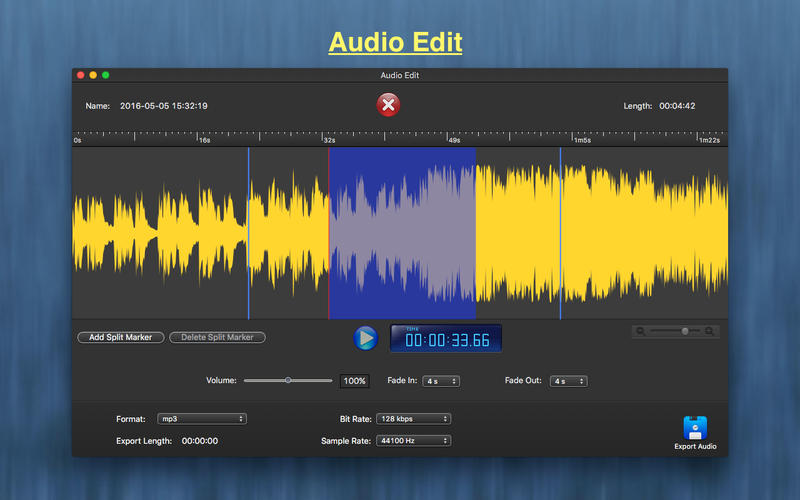Click the Export Length value 00:00:00
This screenshot has width=800, height=500.
200,441
